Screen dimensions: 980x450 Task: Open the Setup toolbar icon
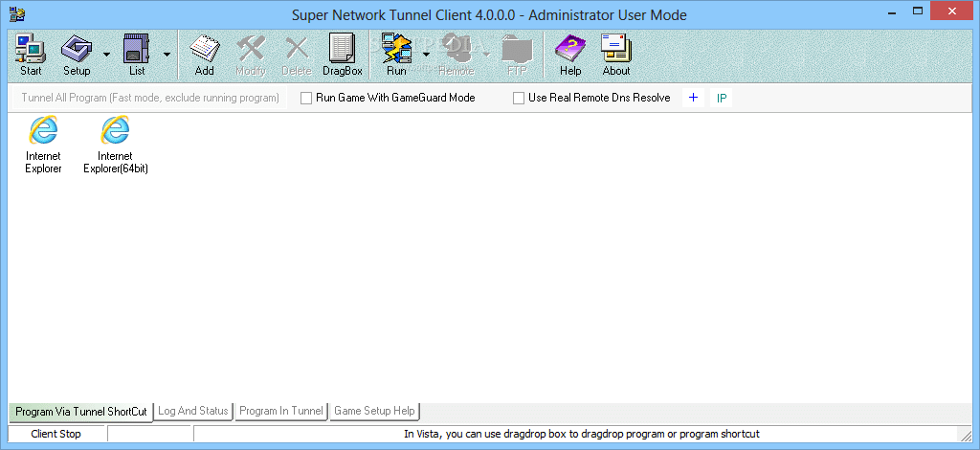click(77, 54)
